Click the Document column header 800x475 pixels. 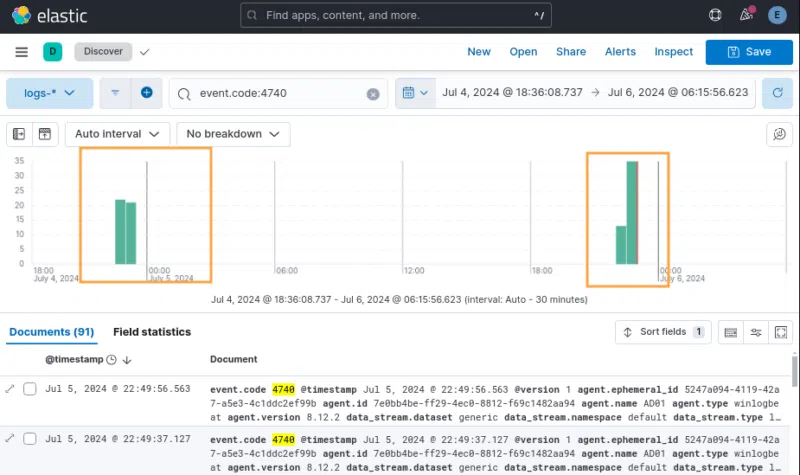tap(233, 359)
